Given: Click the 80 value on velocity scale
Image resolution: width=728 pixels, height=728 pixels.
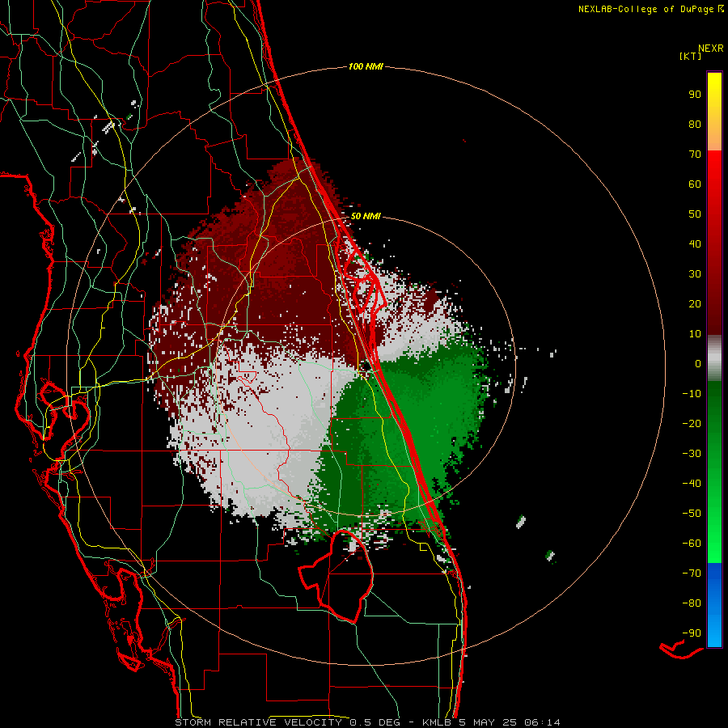Looking at the screenshot, I should (695, 125).
